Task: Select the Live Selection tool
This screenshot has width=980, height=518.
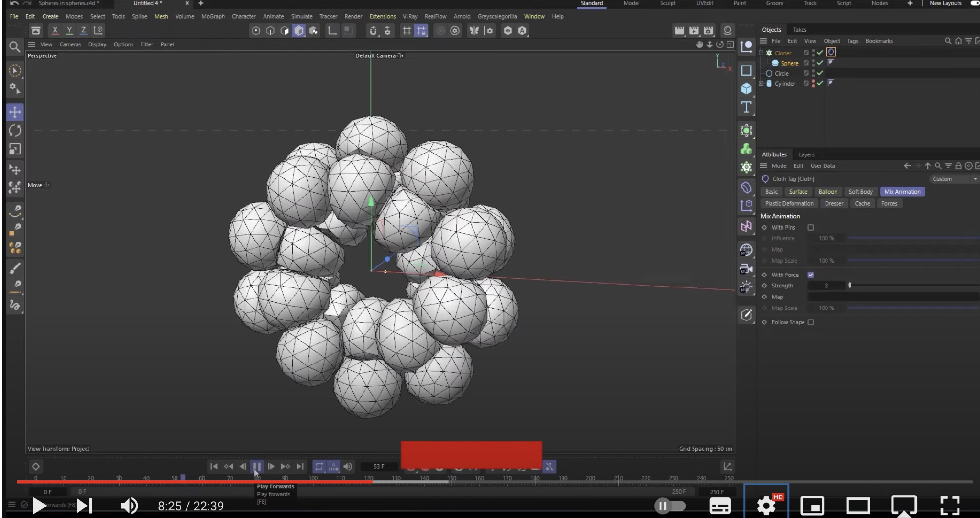Action: pyautogui.click(x=15, y=69)
